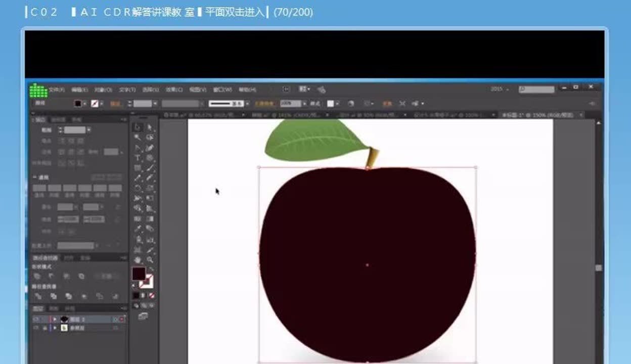The width and height of the screenshot is (631, 364).
Task: Select the Lasso tool
Action: tap(150, 138)
